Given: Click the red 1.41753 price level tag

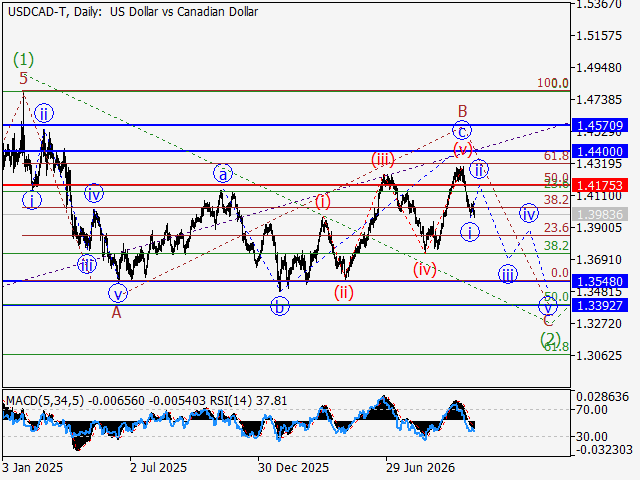Looking at the screenshot, I should tap(600, 185).
